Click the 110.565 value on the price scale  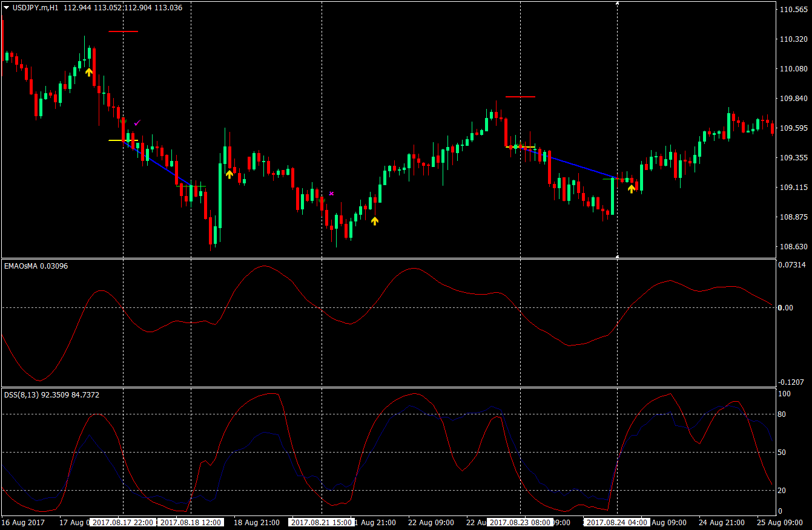793,10
